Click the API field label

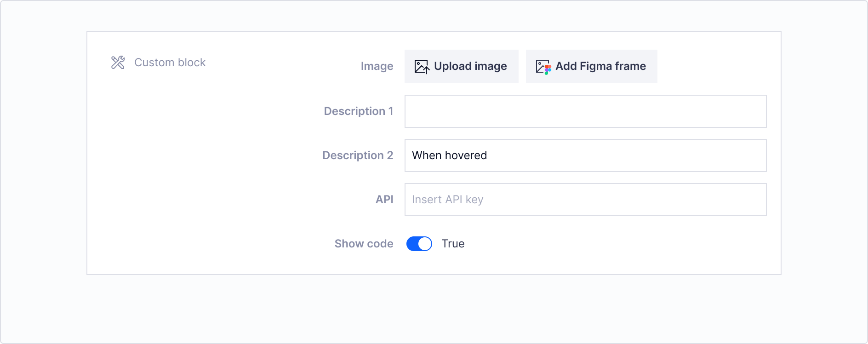click(x=384, y=200)
